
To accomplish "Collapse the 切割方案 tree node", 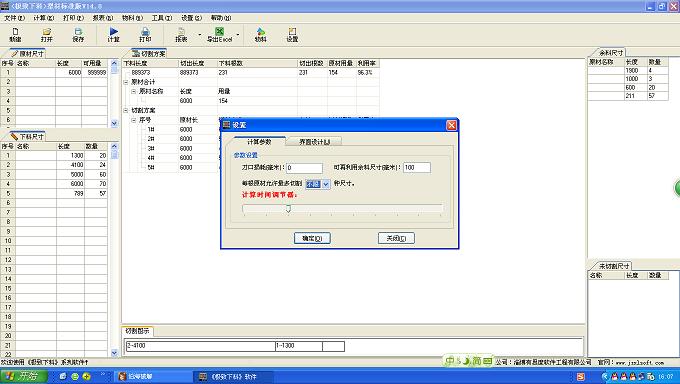I will point(126,111).
